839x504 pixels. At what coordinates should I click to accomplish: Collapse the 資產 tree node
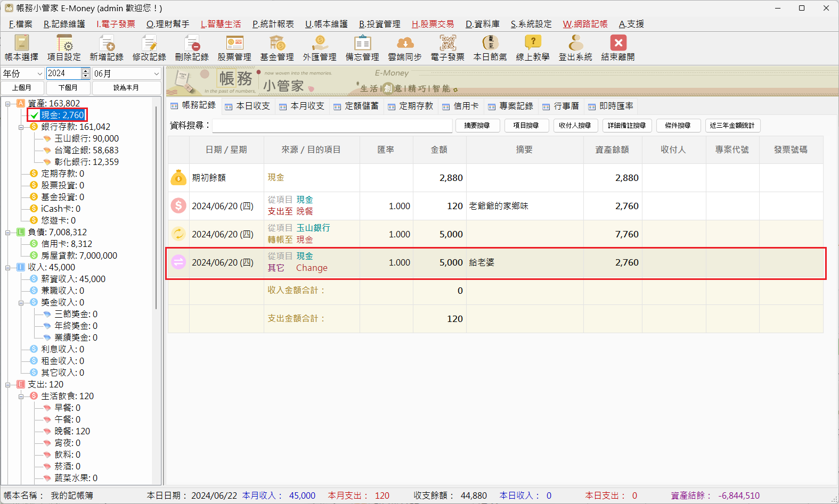coord(8,103)
